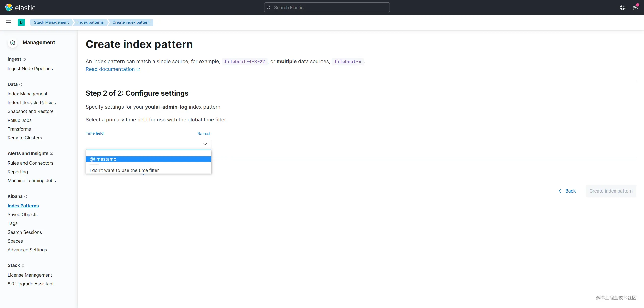Open Spaces
Image resolution: width=644 pixels, height=308 pixels.
[x=15, y=241]
